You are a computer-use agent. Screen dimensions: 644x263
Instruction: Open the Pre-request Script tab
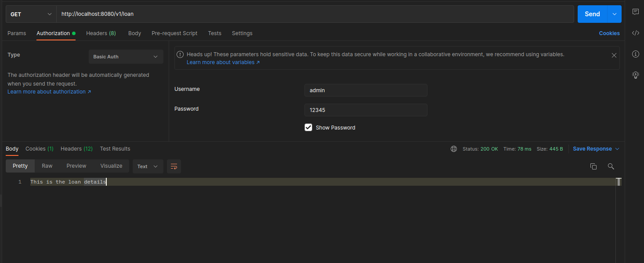coord(174,33)
